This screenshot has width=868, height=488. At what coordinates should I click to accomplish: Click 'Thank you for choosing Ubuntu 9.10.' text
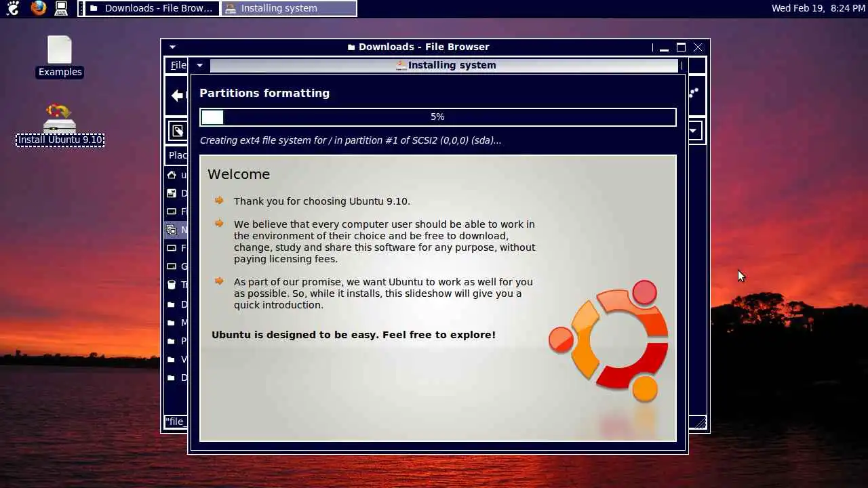coord(322,201)
